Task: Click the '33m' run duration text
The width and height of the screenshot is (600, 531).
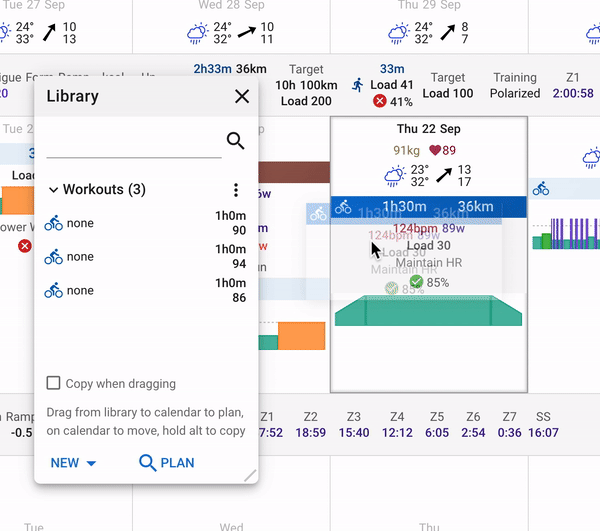Action: click(x=392, y=69)
